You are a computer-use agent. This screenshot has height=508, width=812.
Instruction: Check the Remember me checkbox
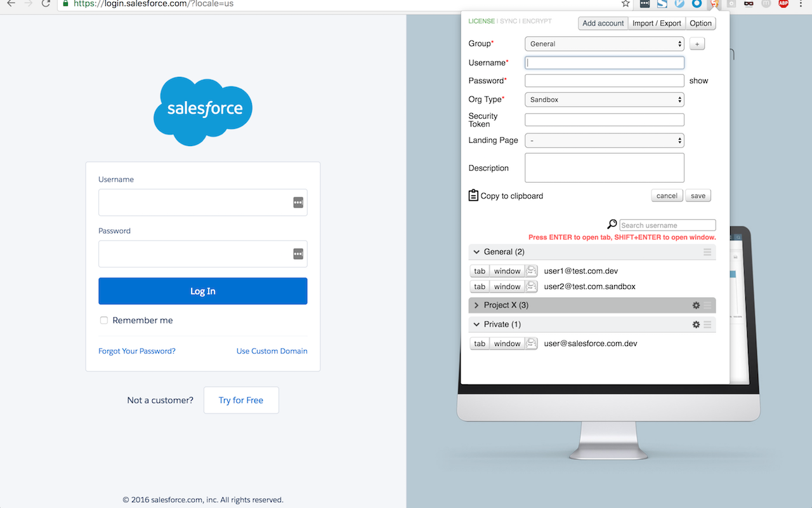103,320
